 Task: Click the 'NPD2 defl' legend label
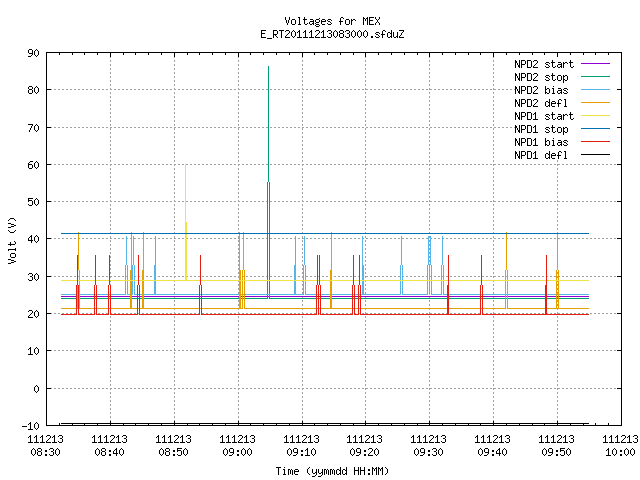(x=541, y=103)
